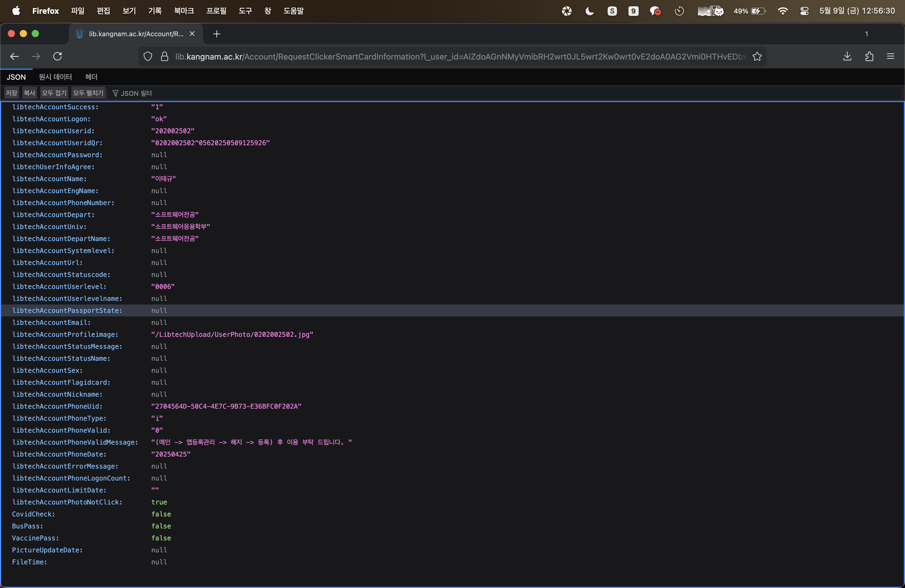Viewport: 905px width, 588px height.
Task: Open the 북마크 menu in menu bar
Action: 184,11
